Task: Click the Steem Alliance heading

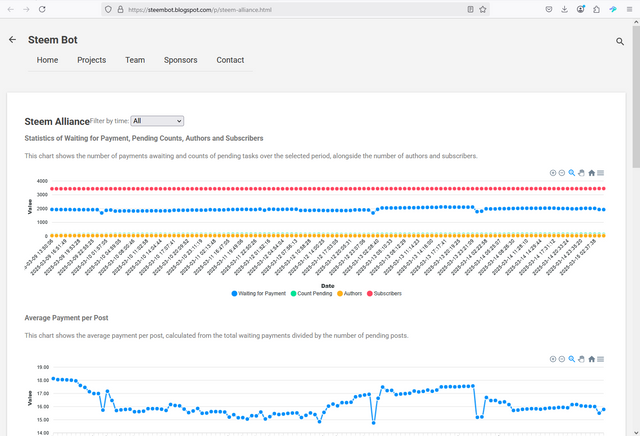Action: [x=57, y=122]
